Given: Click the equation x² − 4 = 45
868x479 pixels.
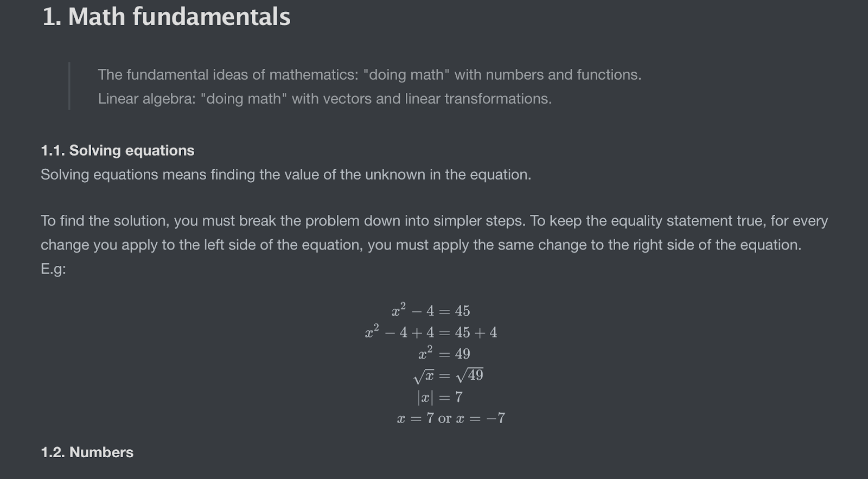Looking at the screenshot, I should (431, 310).
